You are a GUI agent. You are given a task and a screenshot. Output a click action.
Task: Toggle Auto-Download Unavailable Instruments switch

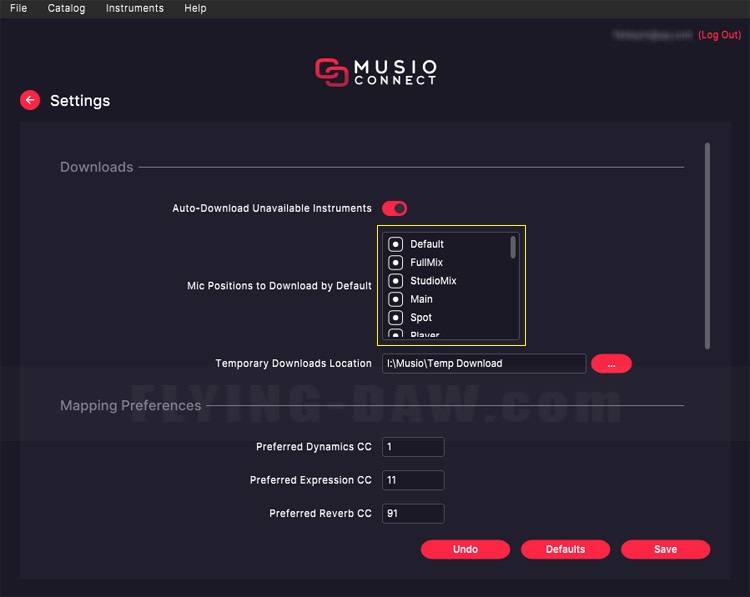[394, 209]
